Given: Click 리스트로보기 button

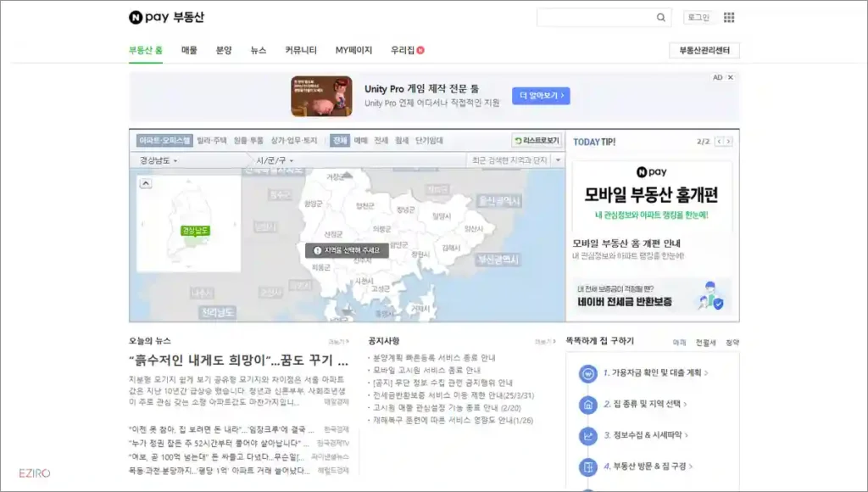Looking at the screenshot, I should [x=537, y=141].
